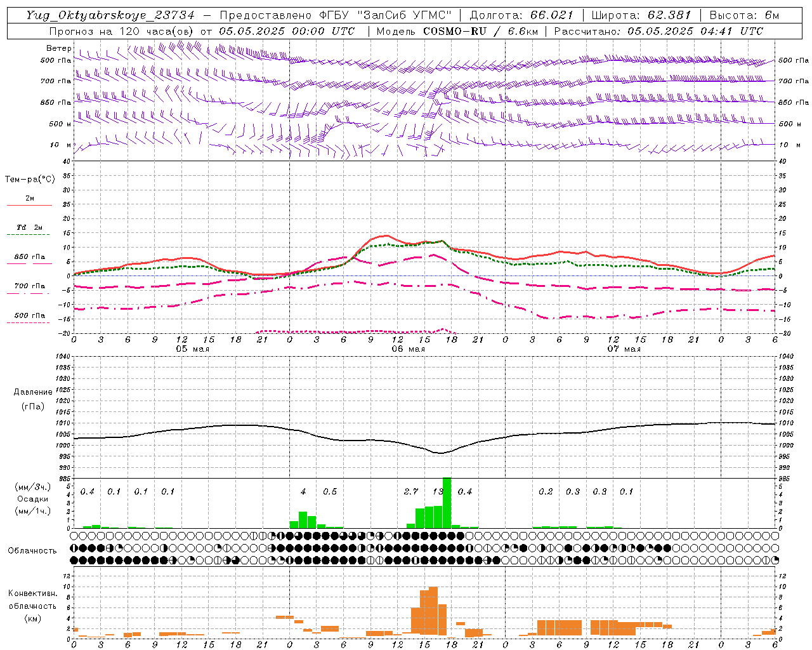The width and height of the screenshot is (812, 650).
Task: Click the '06 мая' date label
Action: click(x=408, y=349)
